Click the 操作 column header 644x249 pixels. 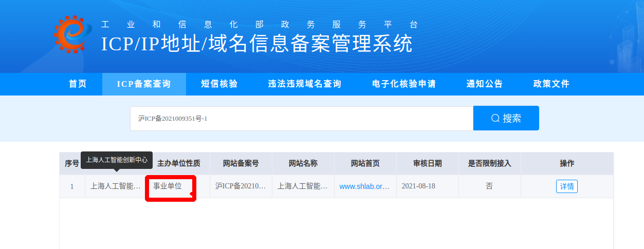[x=567, y=163]
